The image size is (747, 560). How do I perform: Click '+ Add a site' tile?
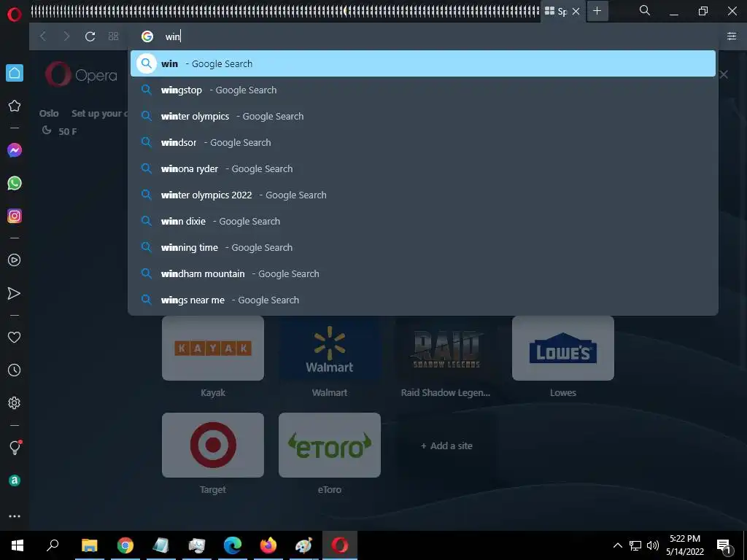(446, 446)
